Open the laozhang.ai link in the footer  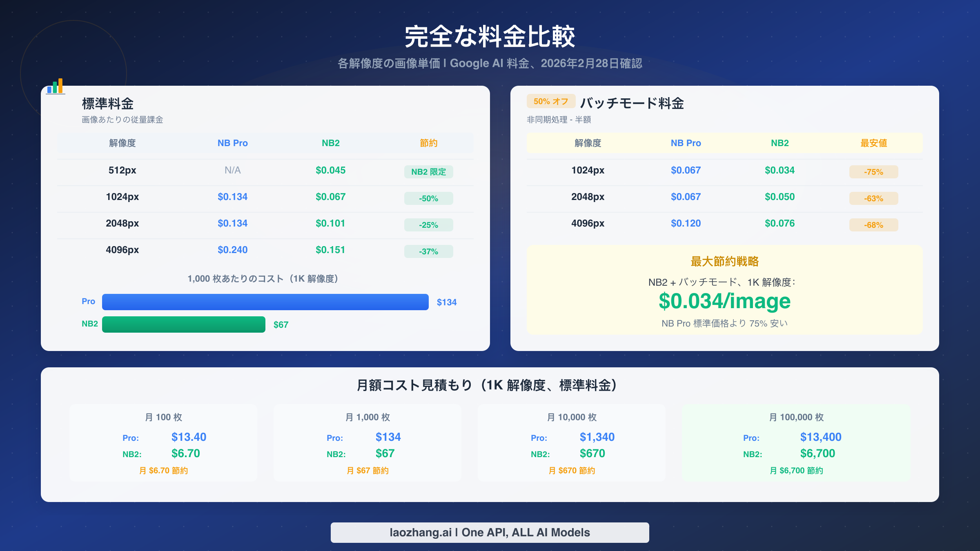490,532
